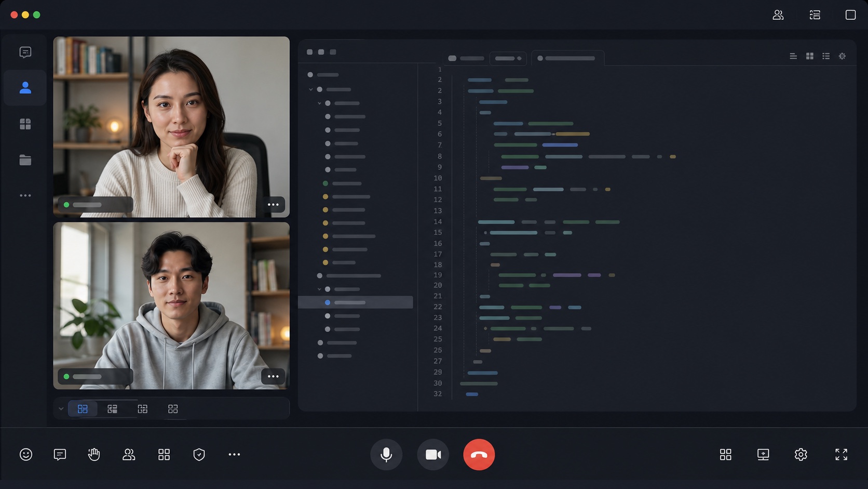Click line number "14" in the editor gutter
This screenshot has height=489, width=868.
438,222
